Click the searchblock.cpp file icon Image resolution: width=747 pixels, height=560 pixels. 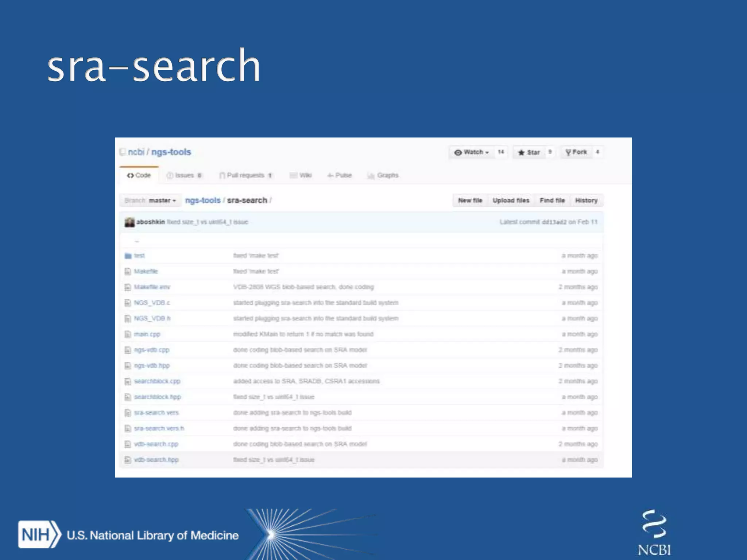point(128,381)
